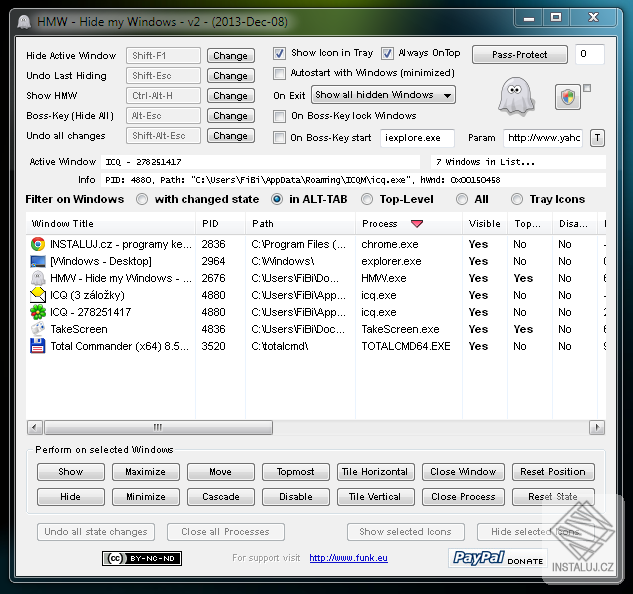Click the Creative Commons BY-NC-ND badge
This screenshot has height=594, width=633.
point(142,558)
